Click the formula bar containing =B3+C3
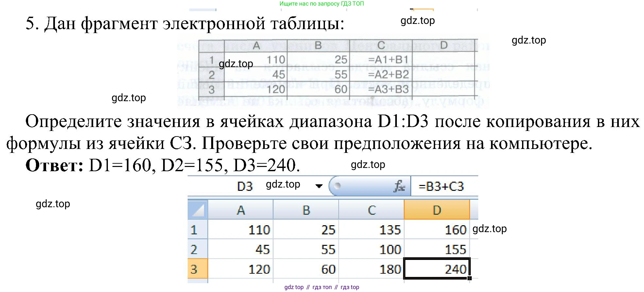The height and width of the screenshot is (292, 644). [444, 186]
